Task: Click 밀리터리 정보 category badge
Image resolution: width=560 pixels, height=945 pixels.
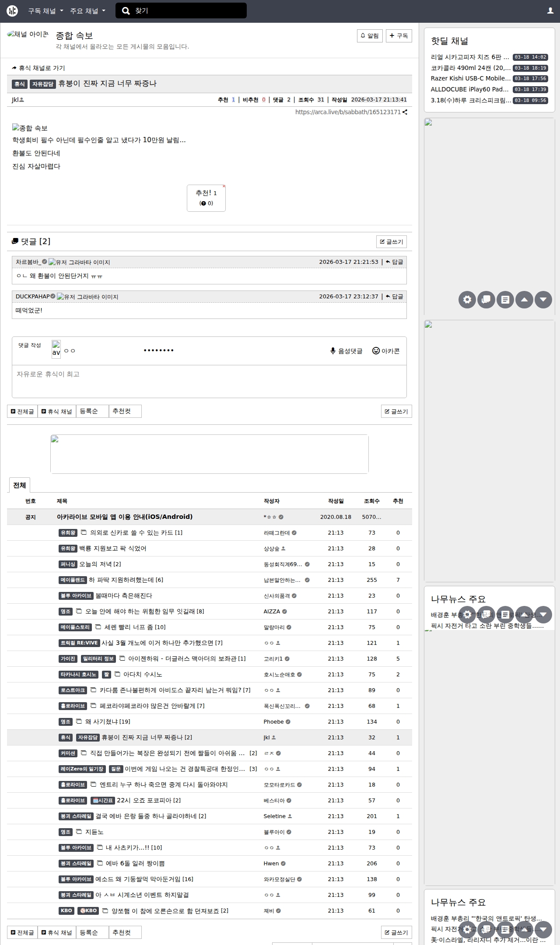Action: click(x=98, y=659)
